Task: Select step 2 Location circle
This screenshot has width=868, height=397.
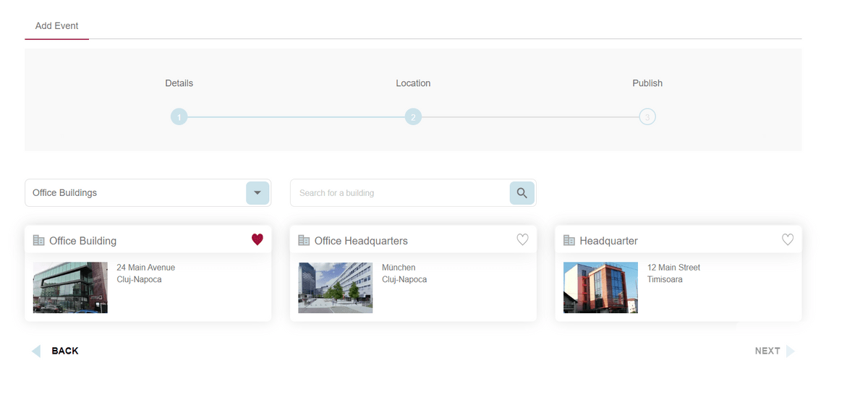Action: pos(413,116)
